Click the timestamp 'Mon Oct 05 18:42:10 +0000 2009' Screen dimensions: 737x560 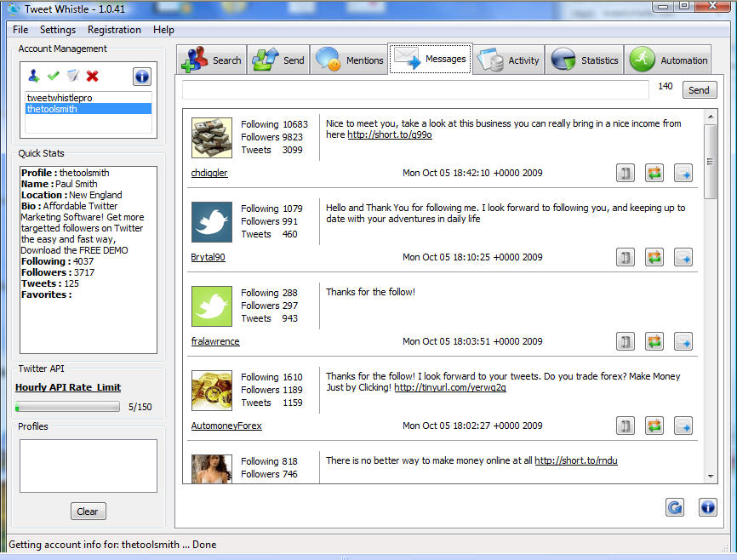[472, 173]
